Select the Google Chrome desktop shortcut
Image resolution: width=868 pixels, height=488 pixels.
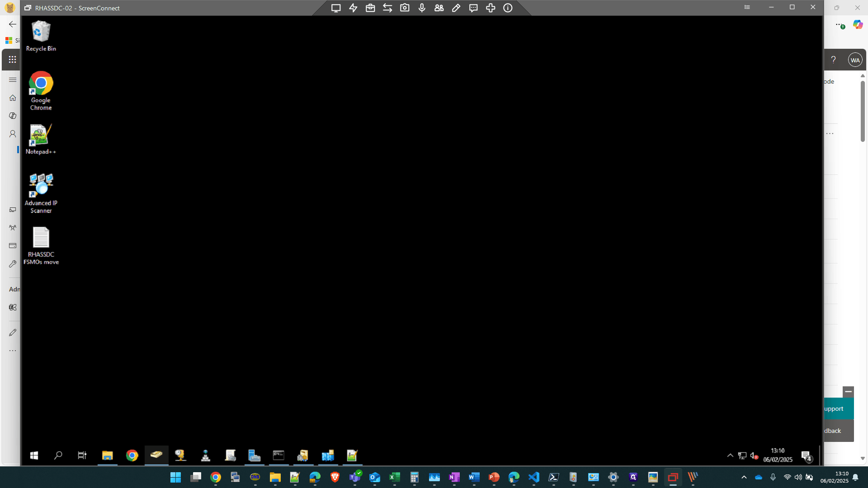coord(41,91)
